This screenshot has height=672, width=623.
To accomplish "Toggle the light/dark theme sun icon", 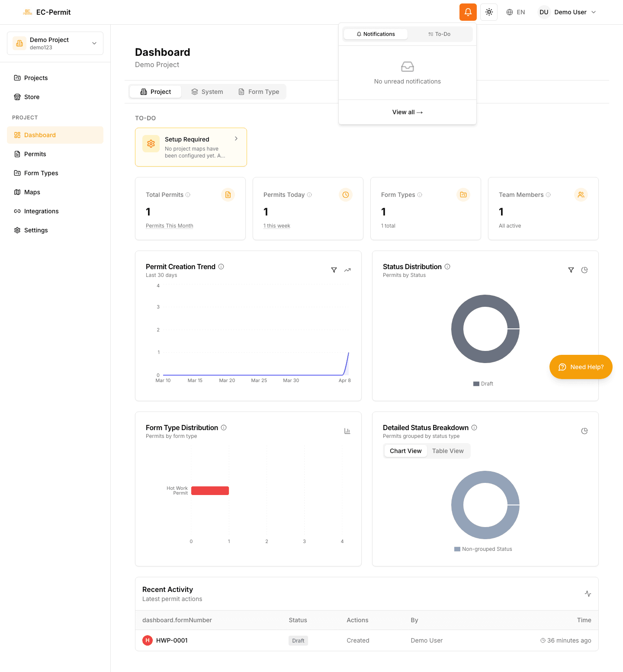I will pyautogui.click(x=489, y=12).
